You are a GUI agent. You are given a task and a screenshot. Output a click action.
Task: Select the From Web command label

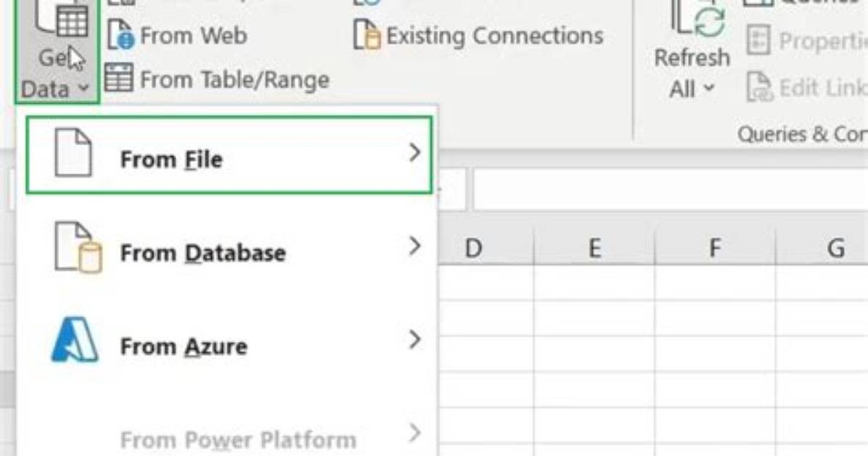click(x=193, y=36)
